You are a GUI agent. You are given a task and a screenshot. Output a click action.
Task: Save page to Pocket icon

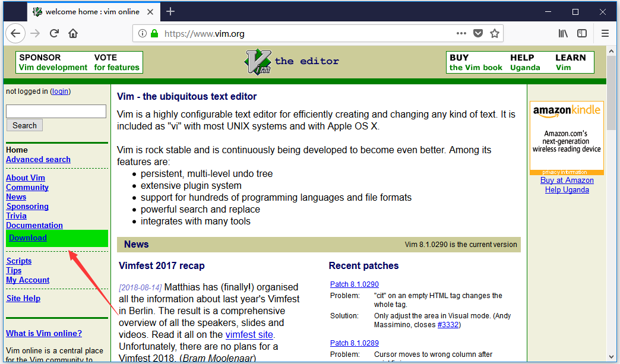[x=478, y=34]
